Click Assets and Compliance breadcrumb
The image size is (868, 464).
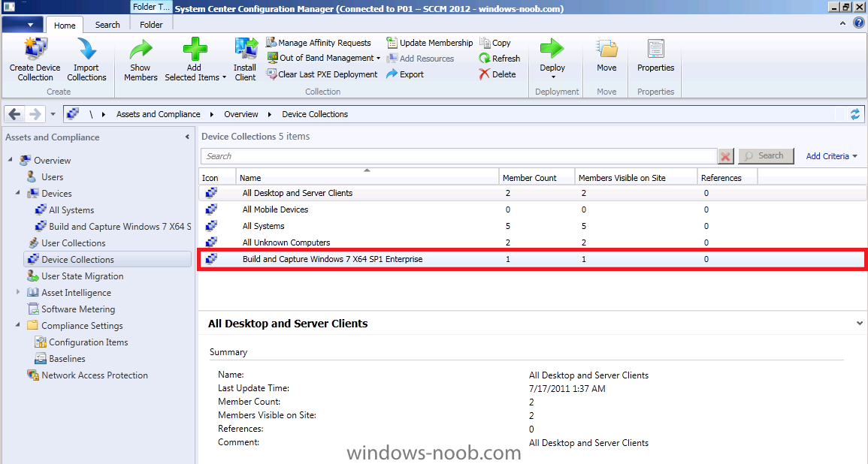[x=159, y=114]
